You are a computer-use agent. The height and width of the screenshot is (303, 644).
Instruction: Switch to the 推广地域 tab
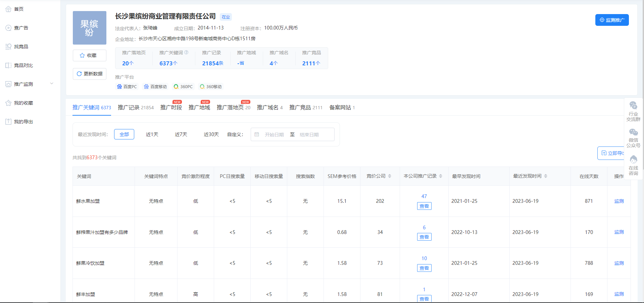199,107
